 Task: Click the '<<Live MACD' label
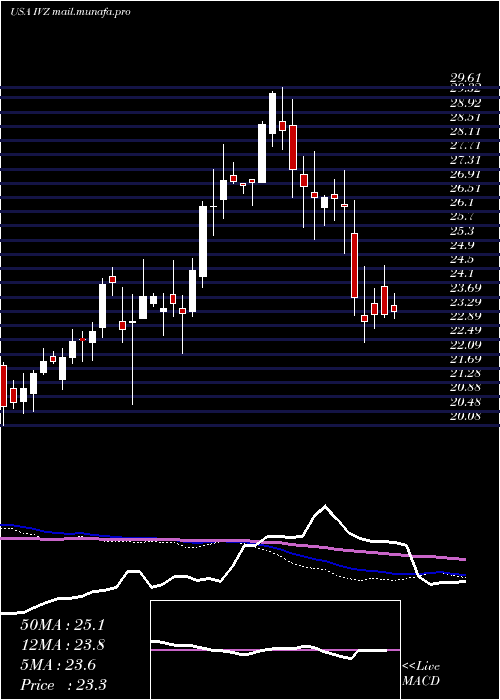[421, 674]
